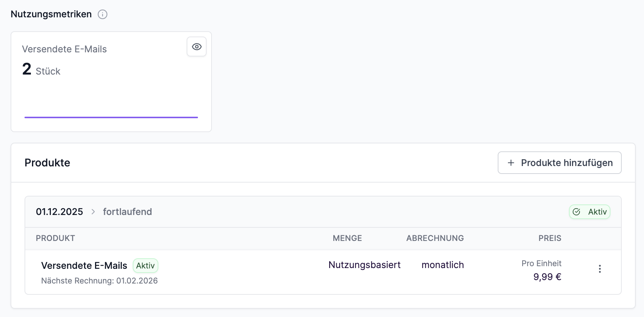The height and width of the screenshot is (317, 644).
Task: Toggle the eye icon on Versendete E-Mails card
Action: pos(196,47)
